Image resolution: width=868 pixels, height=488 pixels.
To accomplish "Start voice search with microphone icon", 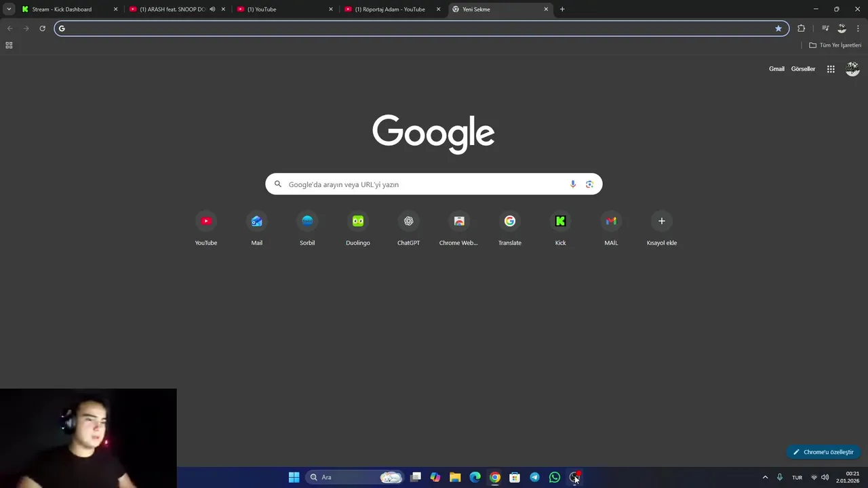I will 573,184.
